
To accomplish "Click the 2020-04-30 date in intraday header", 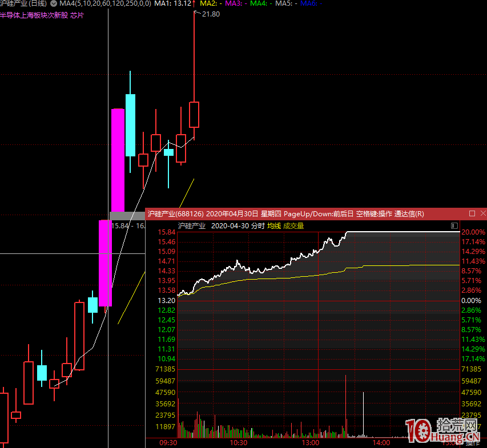I will tap(230, 226).
